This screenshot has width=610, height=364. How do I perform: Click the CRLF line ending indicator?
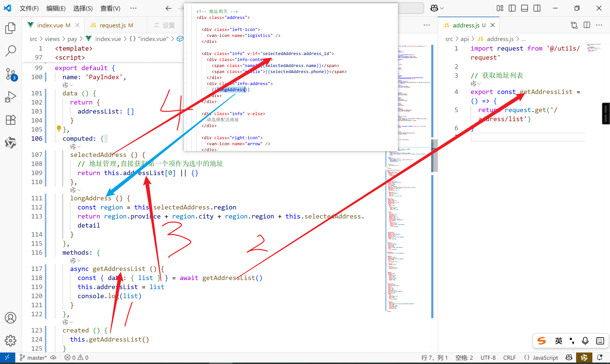point(509,358)
